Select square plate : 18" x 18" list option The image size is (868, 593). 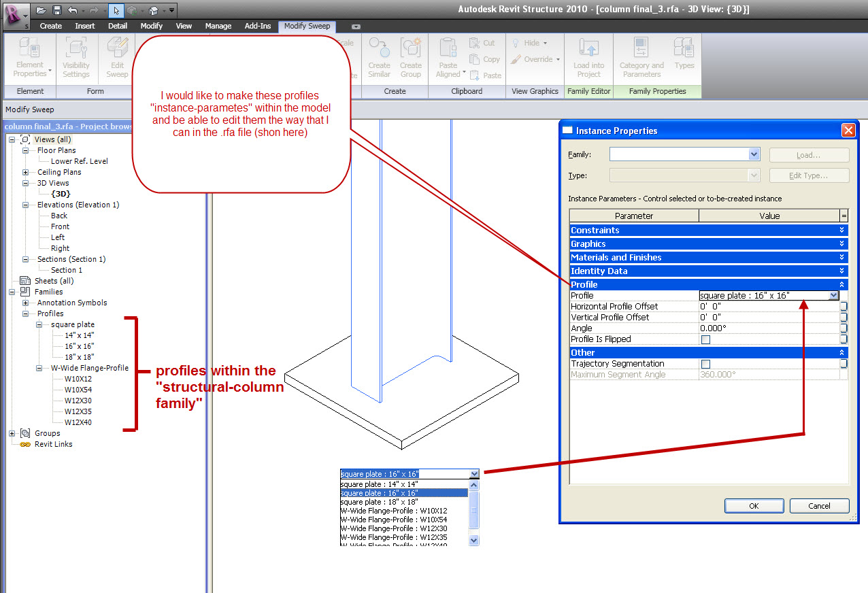coord(404,502)
